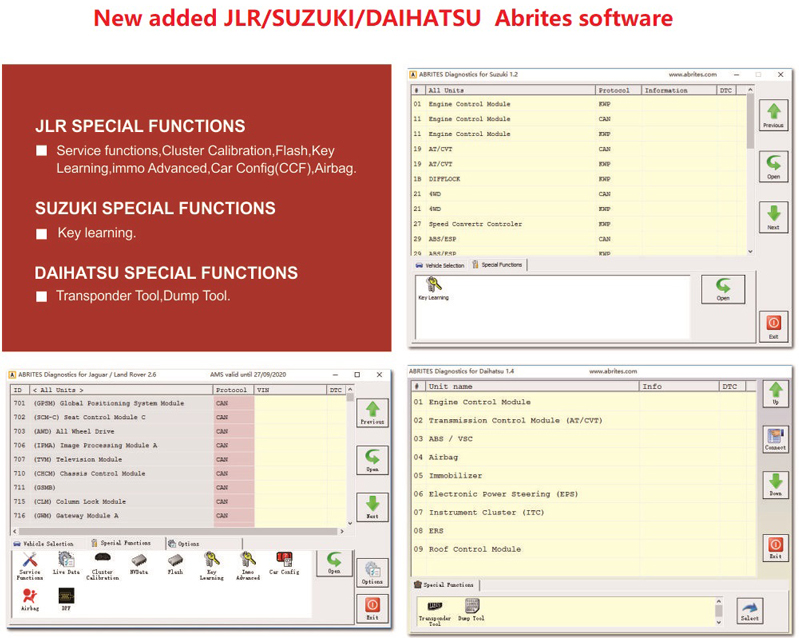The height and width of the screenshot is (638, 799).
Task: Select 'Roof Control Module' row
Action: [x=584, y=549]
